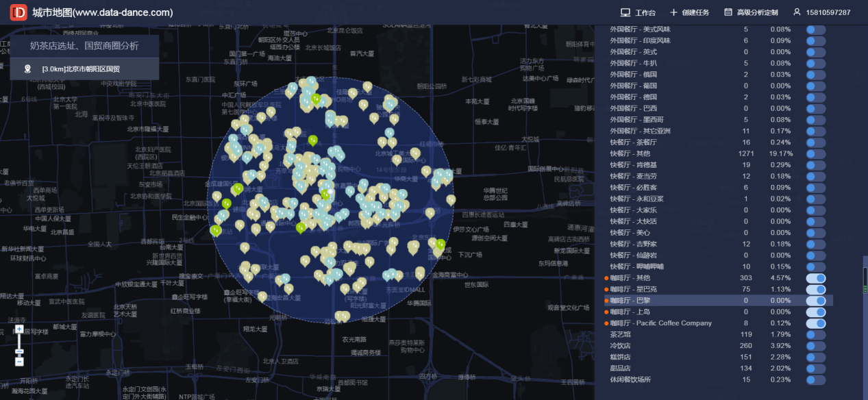Click the 创建任务 plus icon

click(673, 12)
